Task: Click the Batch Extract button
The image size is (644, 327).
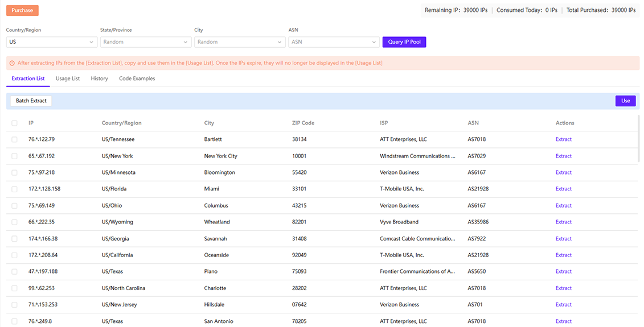Action: 31,101
